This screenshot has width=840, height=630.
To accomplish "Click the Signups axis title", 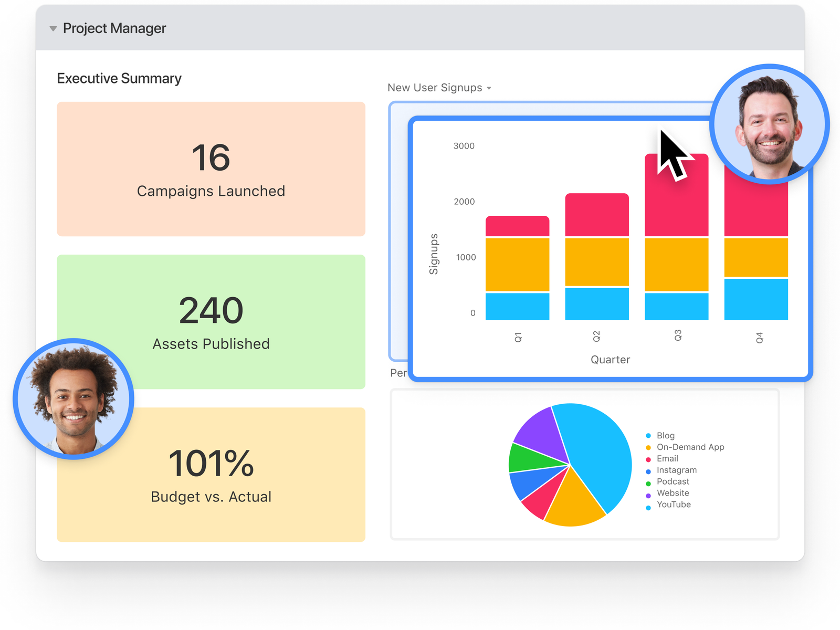I will click(x=434, y=254).
